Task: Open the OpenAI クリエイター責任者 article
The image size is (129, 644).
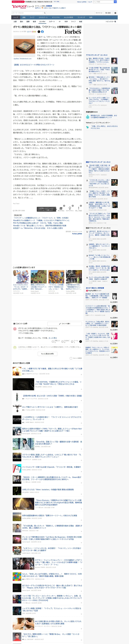Action: [51, 467]
